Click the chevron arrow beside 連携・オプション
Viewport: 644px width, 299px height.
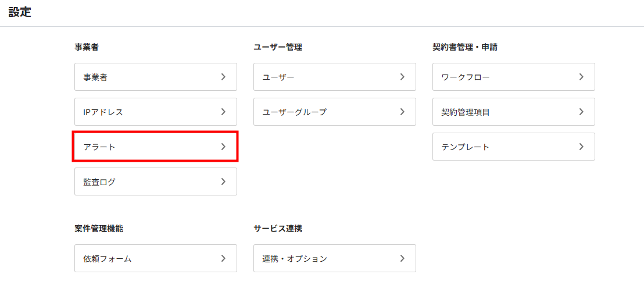402,258
